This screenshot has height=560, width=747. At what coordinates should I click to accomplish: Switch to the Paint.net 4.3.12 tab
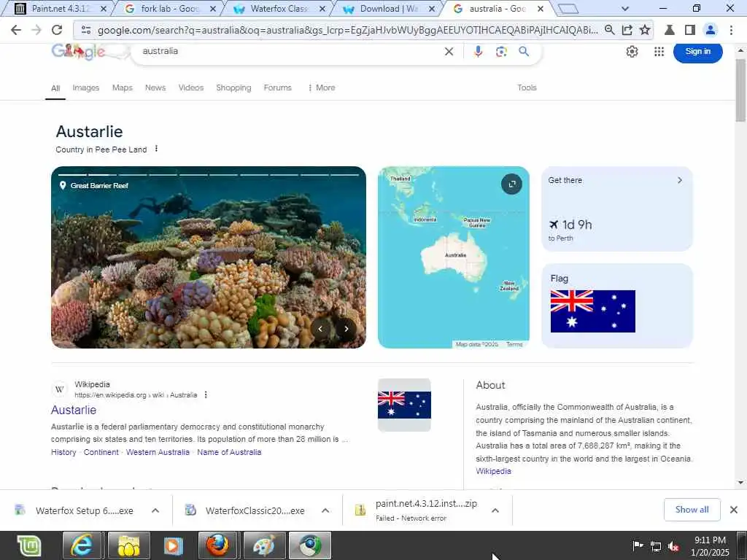click(60, 9)
